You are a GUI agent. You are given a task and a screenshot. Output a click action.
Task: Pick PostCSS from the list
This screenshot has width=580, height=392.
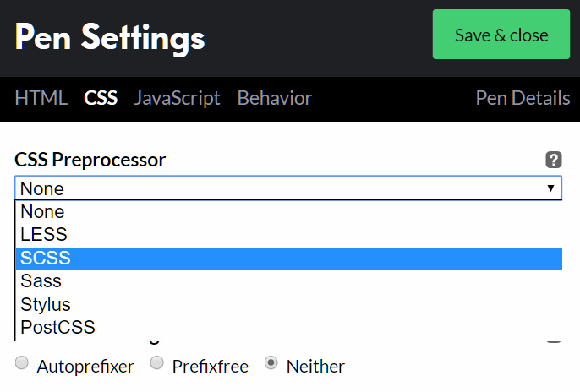pos(58,327)
